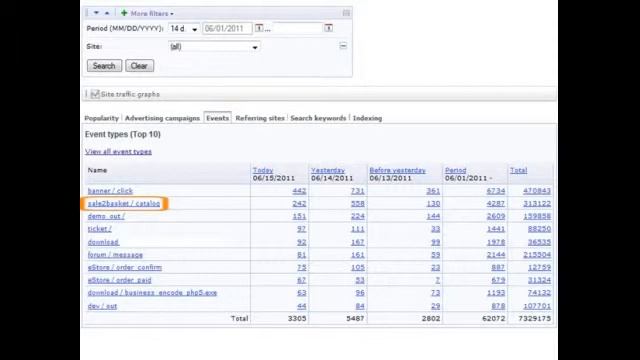Viewport: 640px width, 360px height.
Task: Select the Events tab
Action: point(218,118)
